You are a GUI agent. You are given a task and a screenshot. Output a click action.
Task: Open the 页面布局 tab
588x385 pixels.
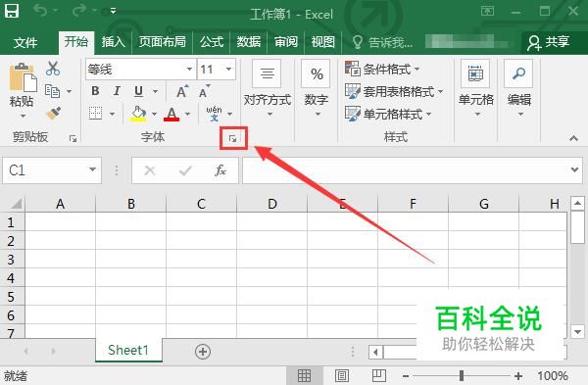[x=162, y=41]
